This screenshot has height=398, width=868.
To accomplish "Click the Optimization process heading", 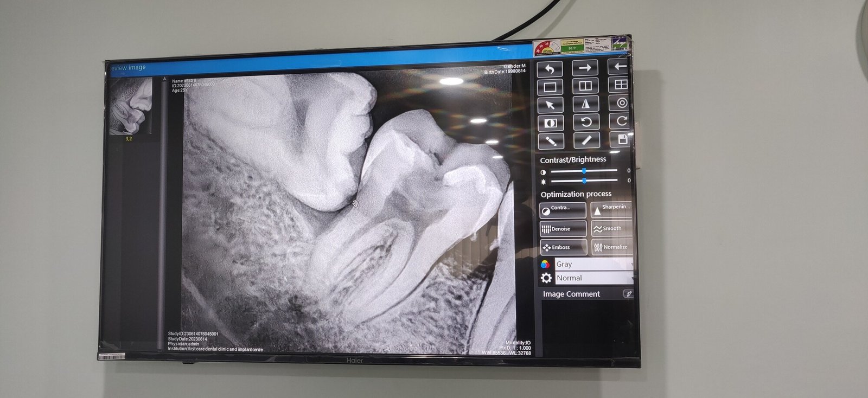I will click(576, 194).
